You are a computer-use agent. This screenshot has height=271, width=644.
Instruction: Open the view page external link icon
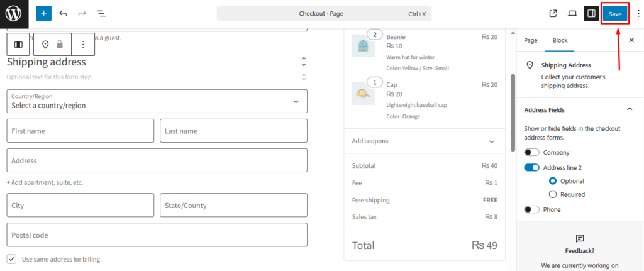[553, 13]
